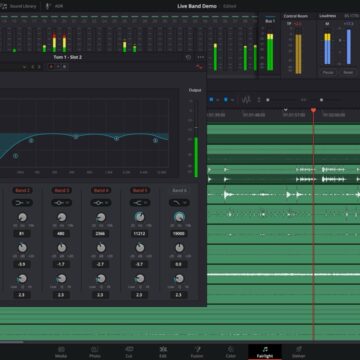Select the Band 3 node on the EQ curve
Screen dimensions: 360x360
76,137
